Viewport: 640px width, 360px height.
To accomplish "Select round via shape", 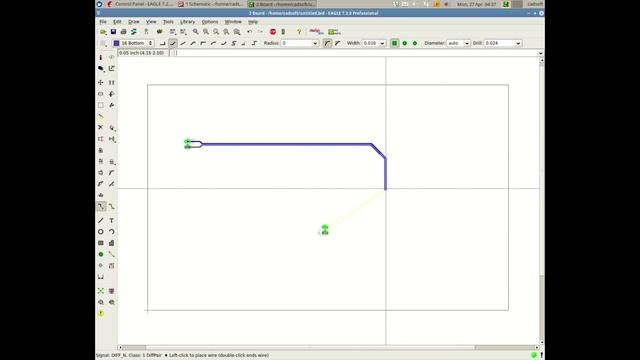I will 404,43.
